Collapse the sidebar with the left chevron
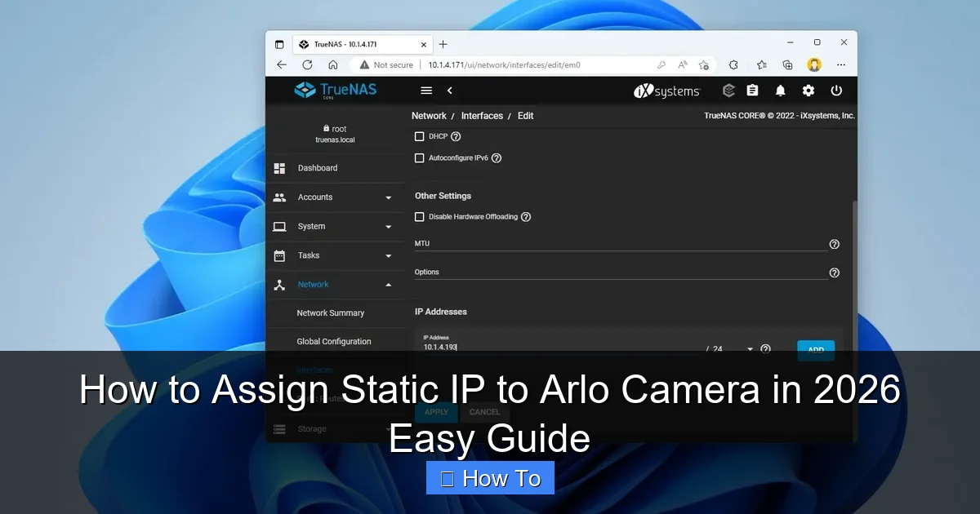Image resolution: width=980 pixels, height=514 pixels. 450,91
